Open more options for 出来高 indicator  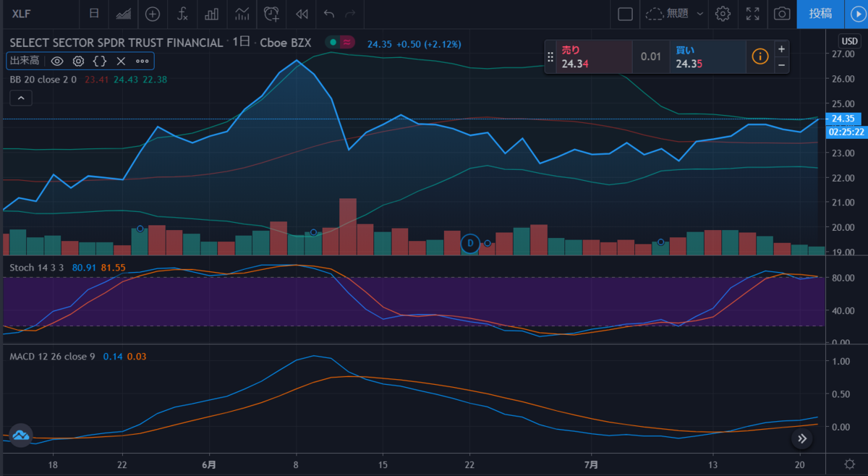pos(142,61)
